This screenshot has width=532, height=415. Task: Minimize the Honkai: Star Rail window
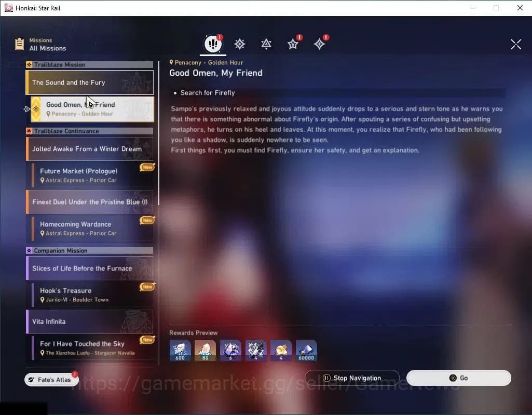pyautogui.click(x=473, y=8)
